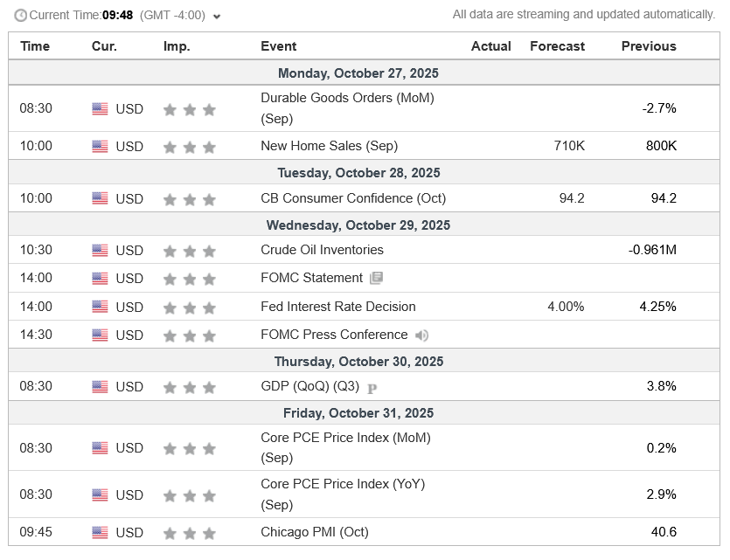Click the Previous column header

(x=649, y=46)
